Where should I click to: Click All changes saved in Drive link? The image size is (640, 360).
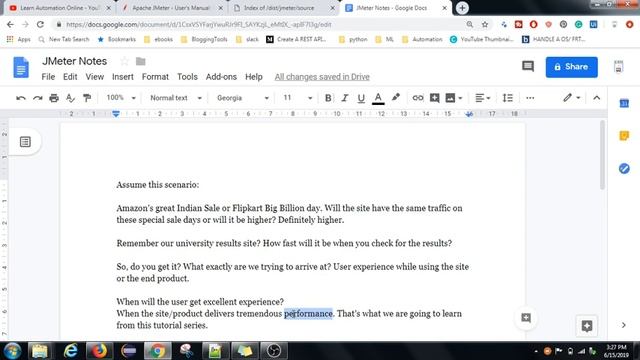(x=322, y=77)
